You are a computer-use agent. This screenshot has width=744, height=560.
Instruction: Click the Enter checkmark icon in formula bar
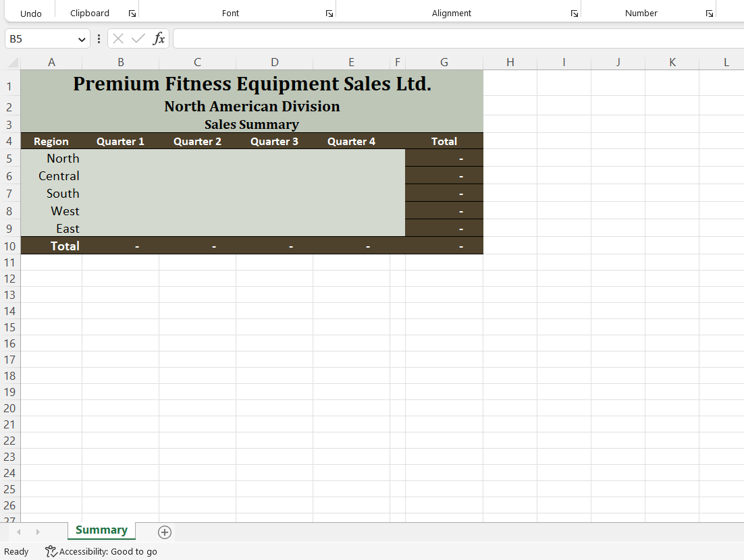click(x=137, y=38)
